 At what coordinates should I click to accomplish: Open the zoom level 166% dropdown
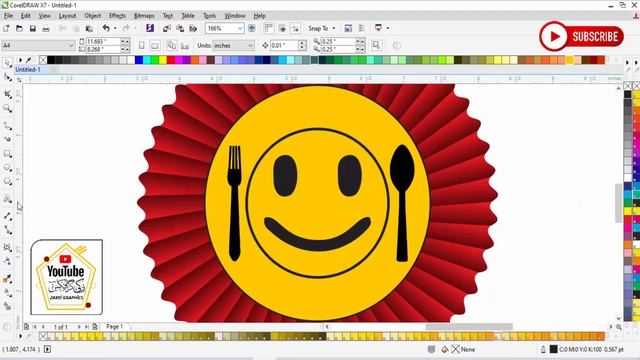[240, 28]
